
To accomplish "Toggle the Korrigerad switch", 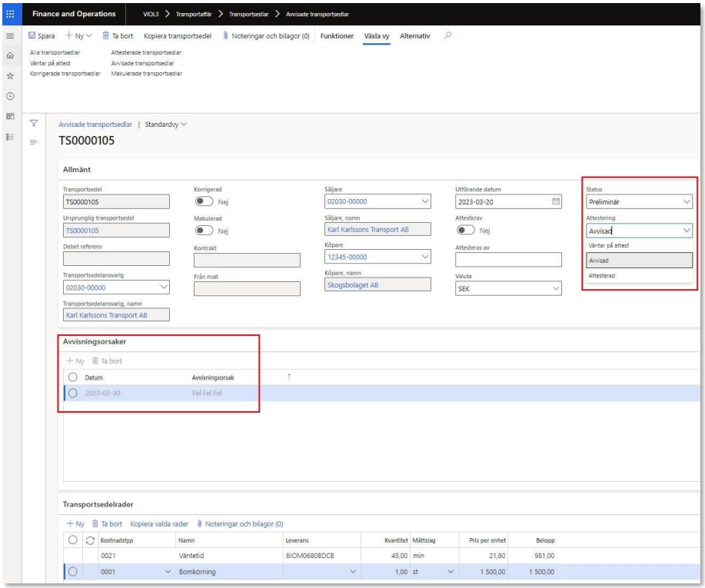I will point(204,202).
